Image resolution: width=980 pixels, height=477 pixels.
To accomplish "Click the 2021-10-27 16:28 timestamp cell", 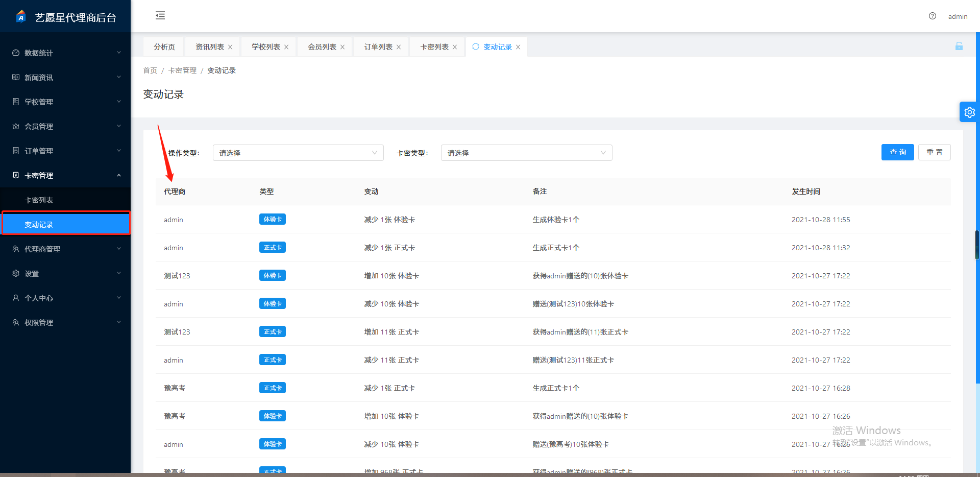I will point(821,388).
